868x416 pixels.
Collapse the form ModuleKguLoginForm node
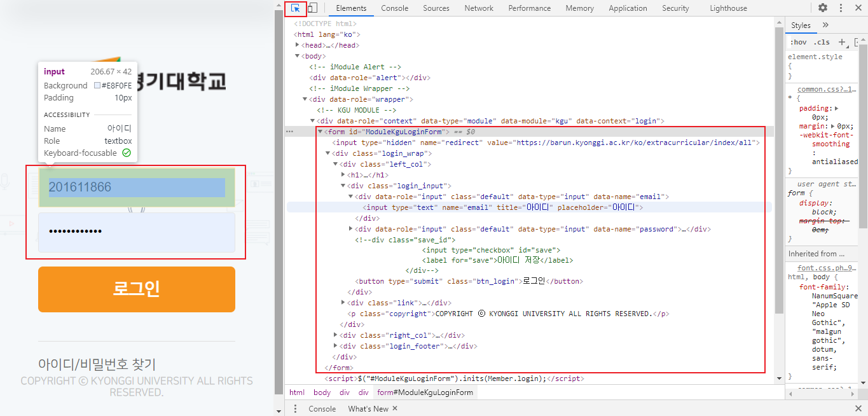coord(320,132)
